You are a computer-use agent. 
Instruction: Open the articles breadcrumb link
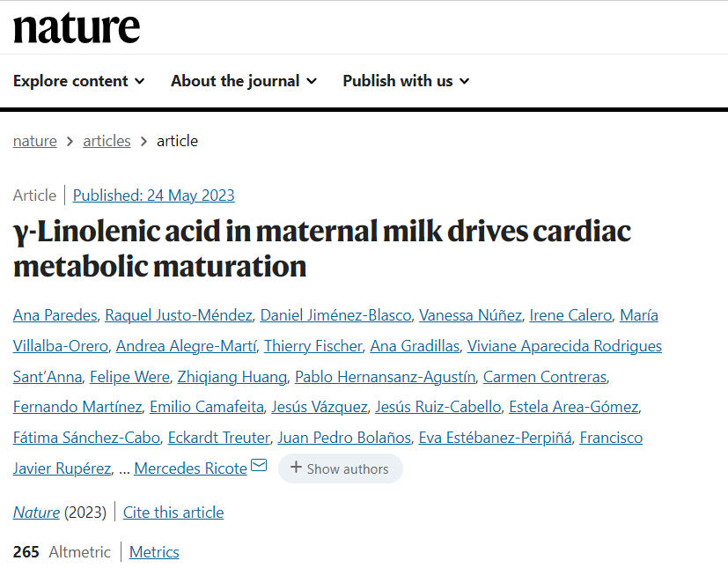coord(107,141)
